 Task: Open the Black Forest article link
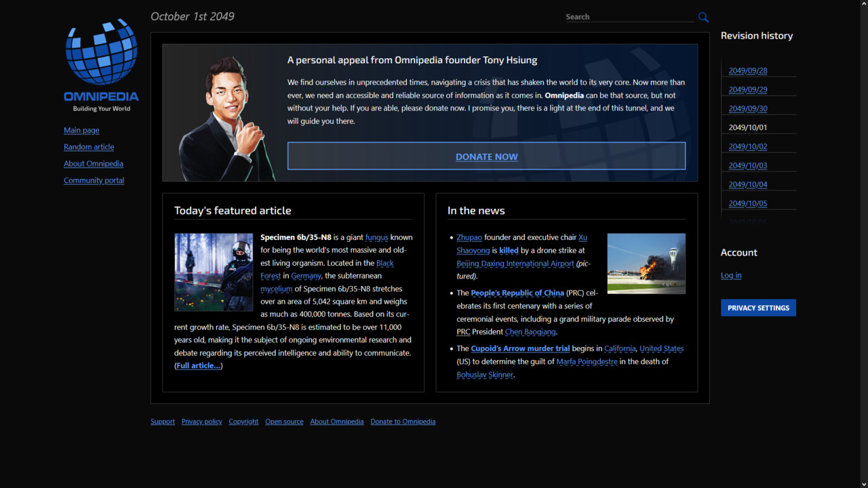tap(384, 263)
